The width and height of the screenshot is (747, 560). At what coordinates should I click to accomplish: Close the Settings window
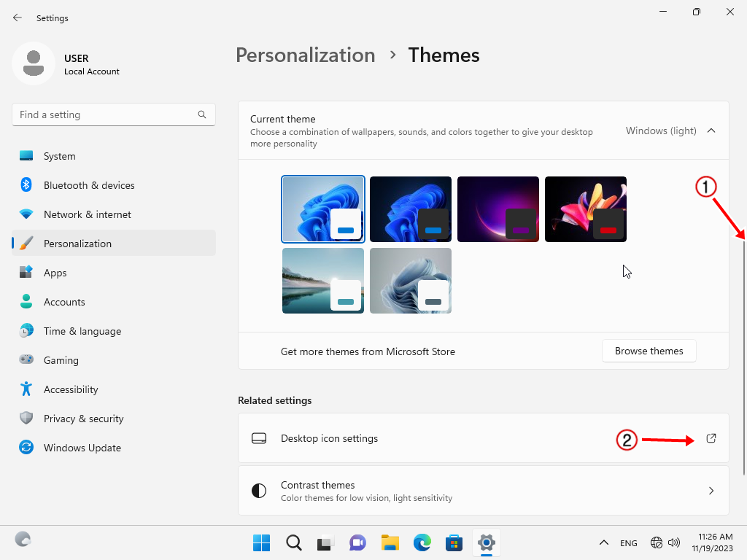729,12
